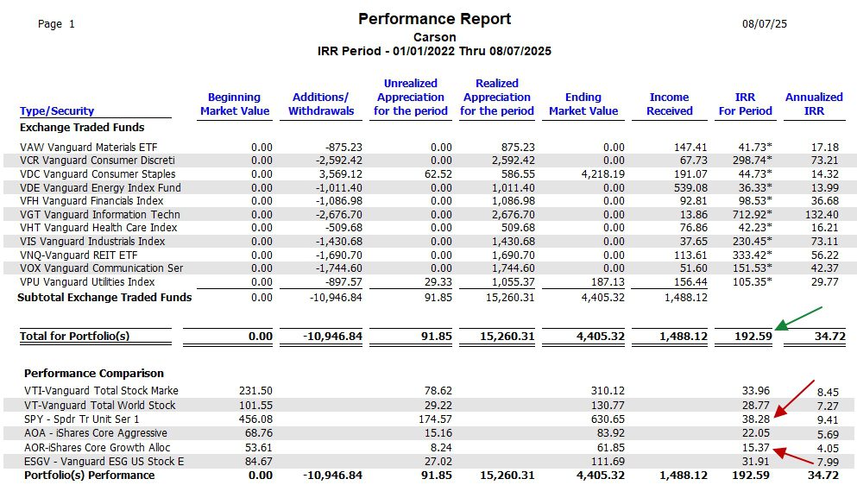The image size is (857, 504).
Task: Select AOA - iShares Core Aggressive row
Action: [x=96, y=433]
